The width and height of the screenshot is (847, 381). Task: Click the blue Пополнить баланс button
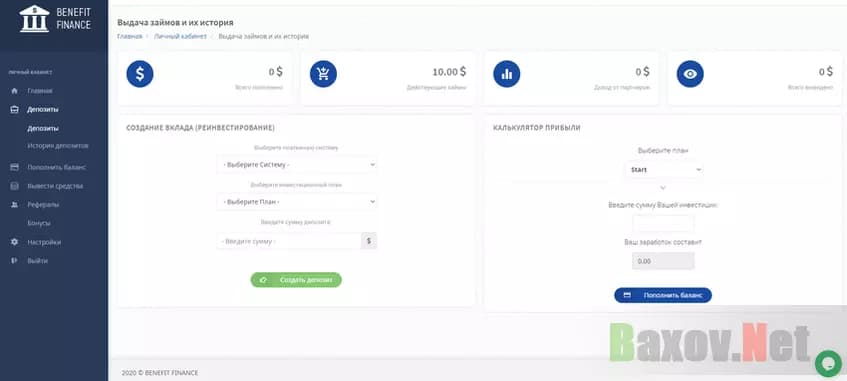click(x=663, y=295)
